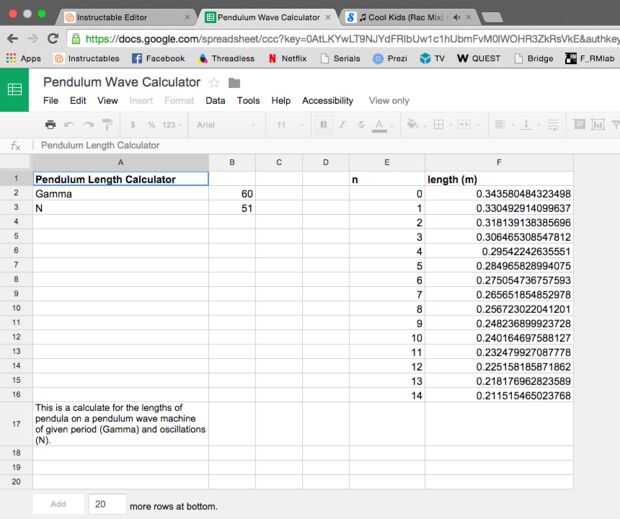Open the Facebook bookmark
Screen dimensions: 620x519
pos(158,59)
